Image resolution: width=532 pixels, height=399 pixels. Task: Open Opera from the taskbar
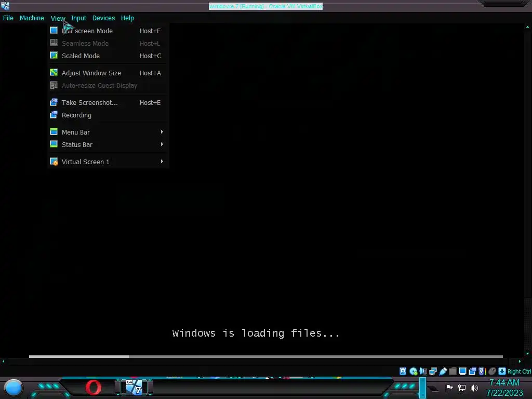click(x=94, y=388)
